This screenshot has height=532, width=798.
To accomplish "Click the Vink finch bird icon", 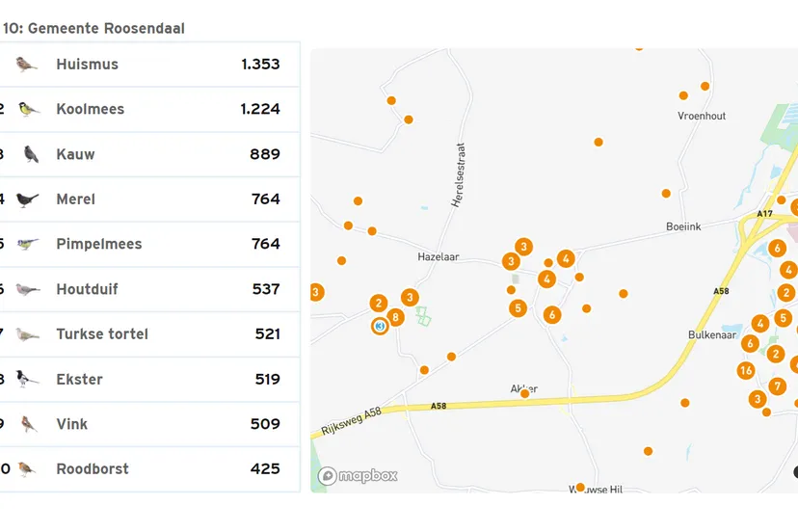I will (29, 424).
